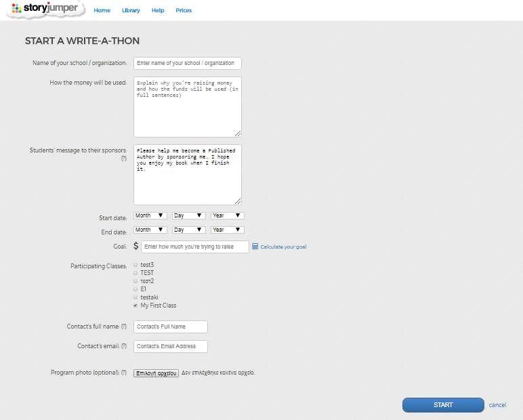
Task: Go to Home in the navigation
Action: point(102,10)
